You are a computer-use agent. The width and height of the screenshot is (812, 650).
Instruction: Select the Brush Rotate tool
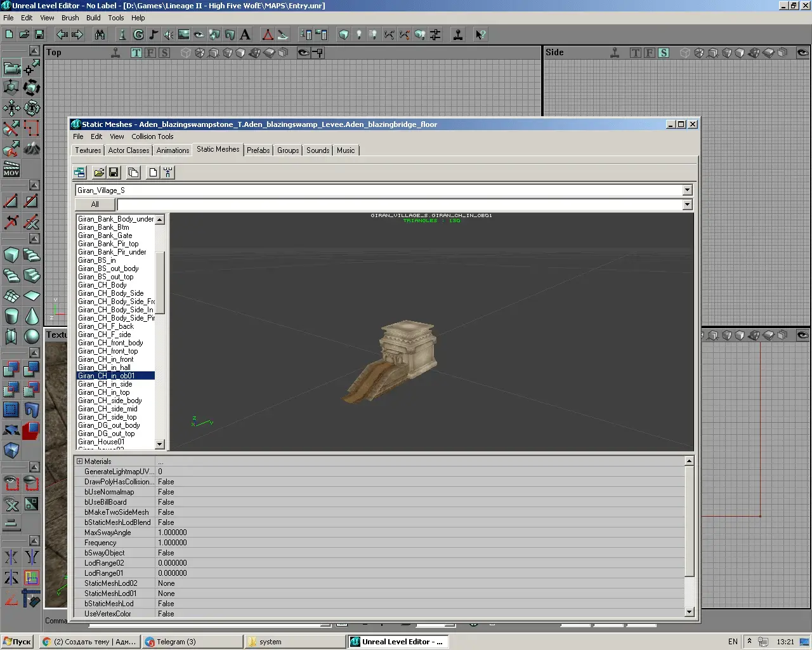pos(32,88)
